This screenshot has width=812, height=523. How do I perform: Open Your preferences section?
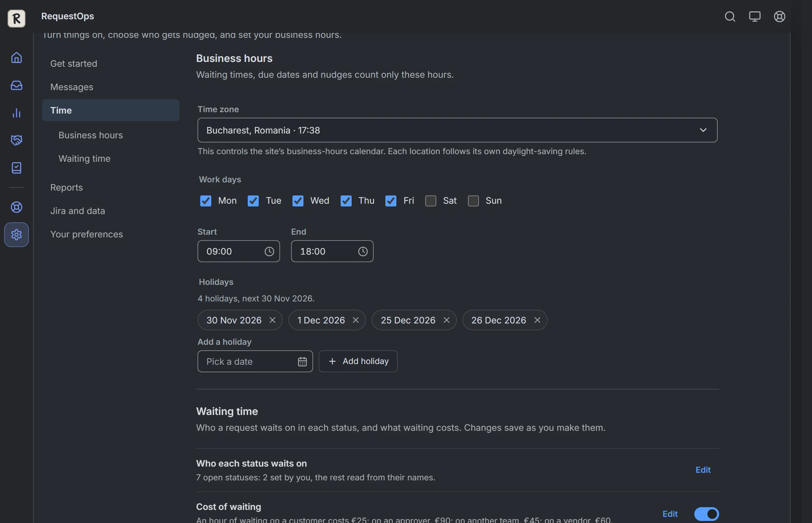[110, 234]
